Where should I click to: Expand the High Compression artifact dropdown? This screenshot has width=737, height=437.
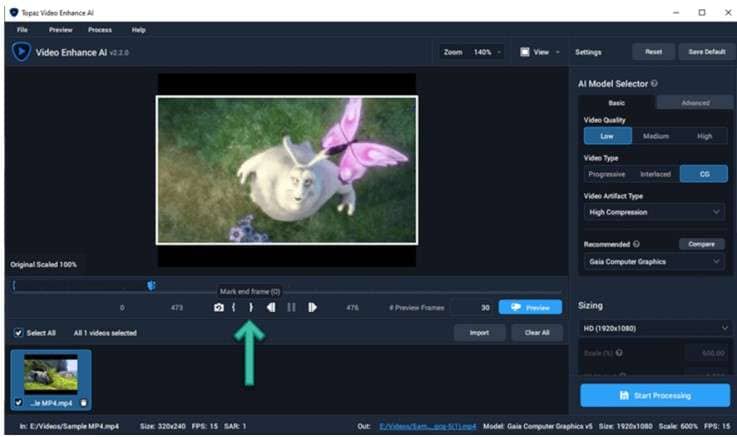pos(654,212)
